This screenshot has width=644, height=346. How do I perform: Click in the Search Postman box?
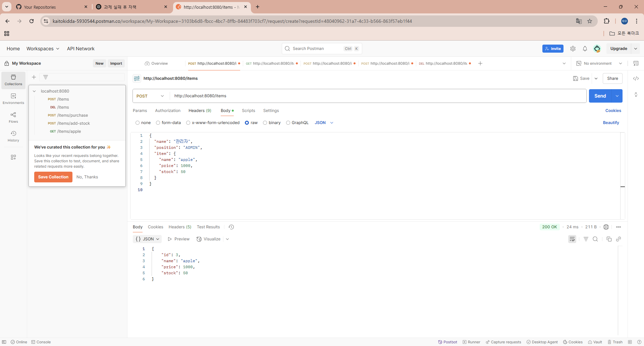pyautogui.click(x=322, y=49)
